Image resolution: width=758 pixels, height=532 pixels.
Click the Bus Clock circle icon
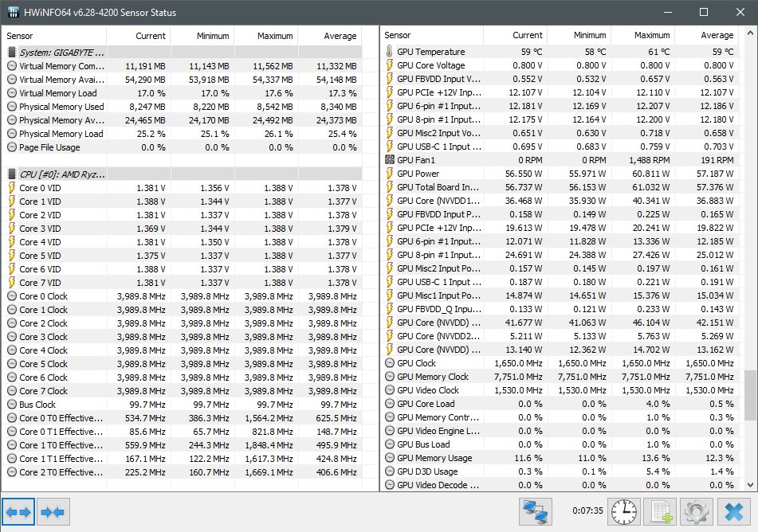(x=12, y=404)
